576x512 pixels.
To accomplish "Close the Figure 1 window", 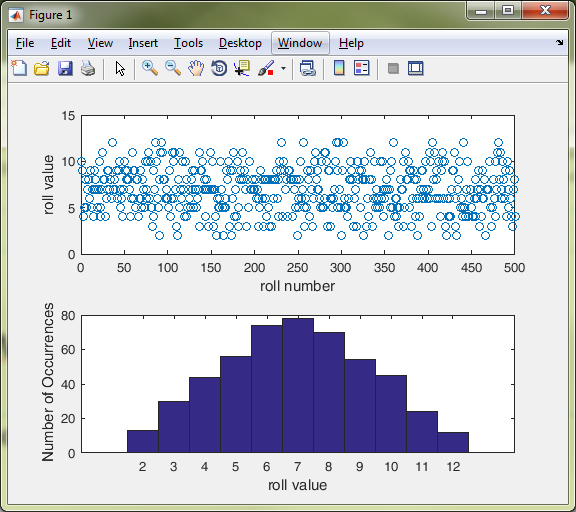I will pyautogui.click(x=546, y=10).
